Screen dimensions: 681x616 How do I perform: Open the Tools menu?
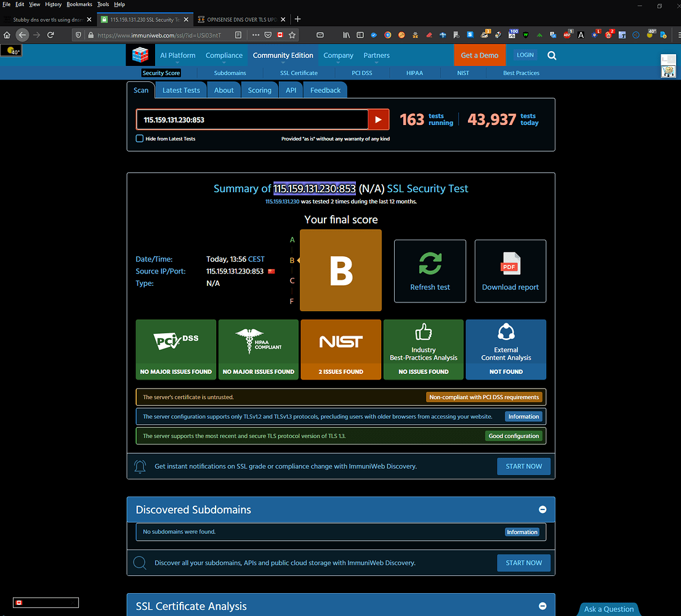pos(103,4)
